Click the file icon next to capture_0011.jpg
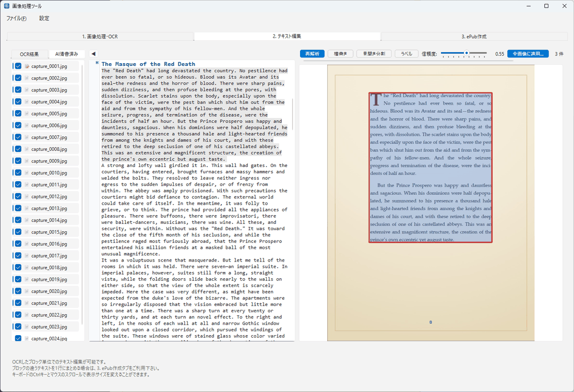Screen dimensions: 574x392 click(27, 184)
